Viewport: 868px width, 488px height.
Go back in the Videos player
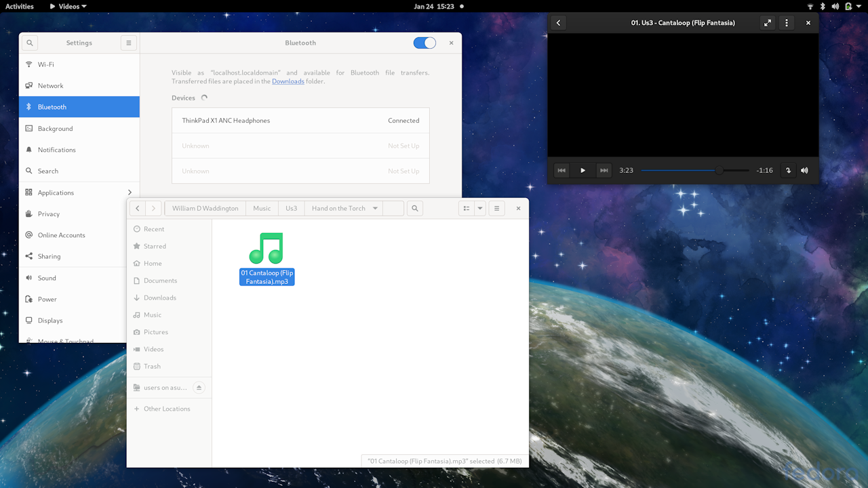coord(559,22)
